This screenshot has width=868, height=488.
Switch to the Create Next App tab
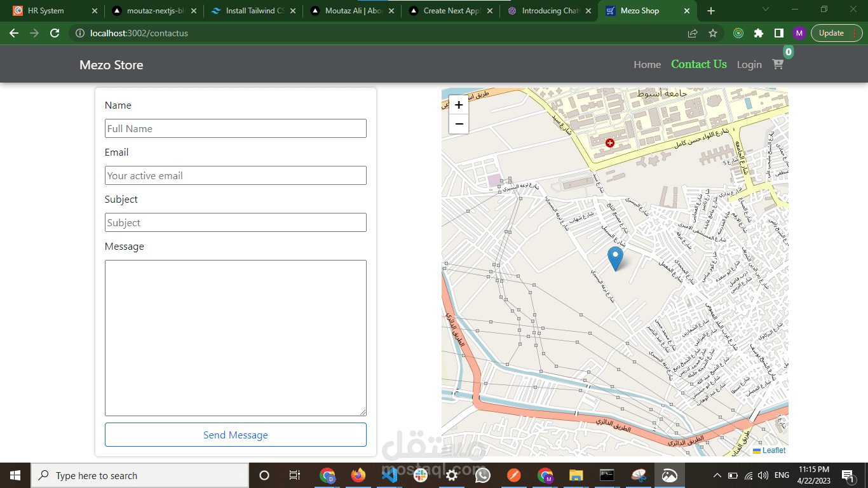click(x=452, y=11)
